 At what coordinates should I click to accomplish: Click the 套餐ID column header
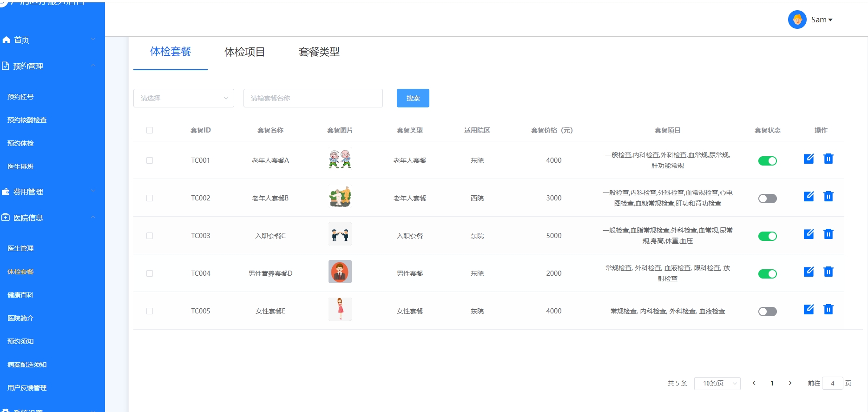tap(201, 130)
